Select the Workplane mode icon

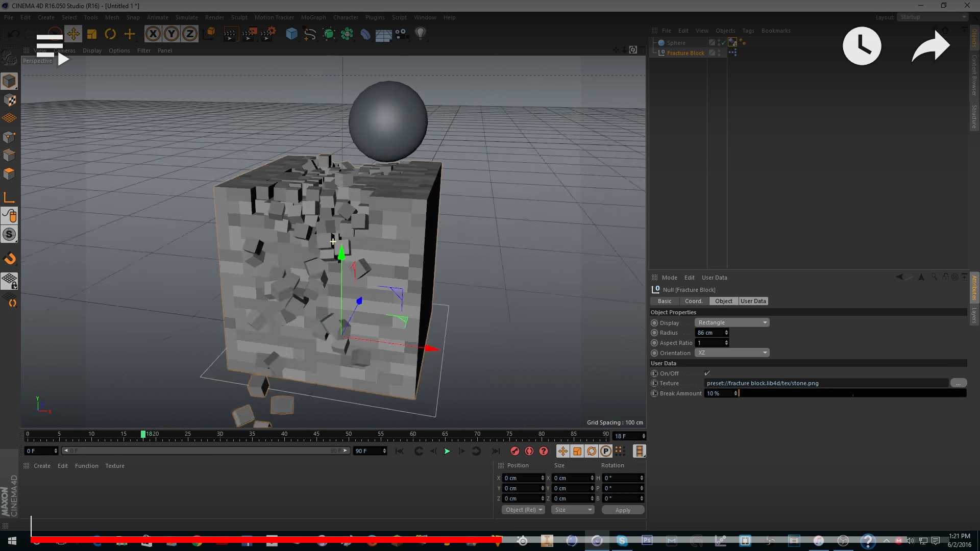9,118
